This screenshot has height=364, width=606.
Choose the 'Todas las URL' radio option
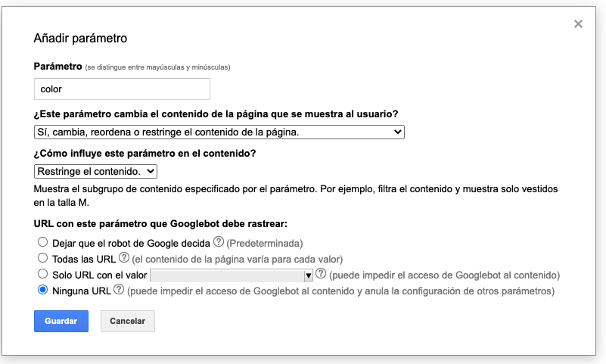tap(42, 259)
